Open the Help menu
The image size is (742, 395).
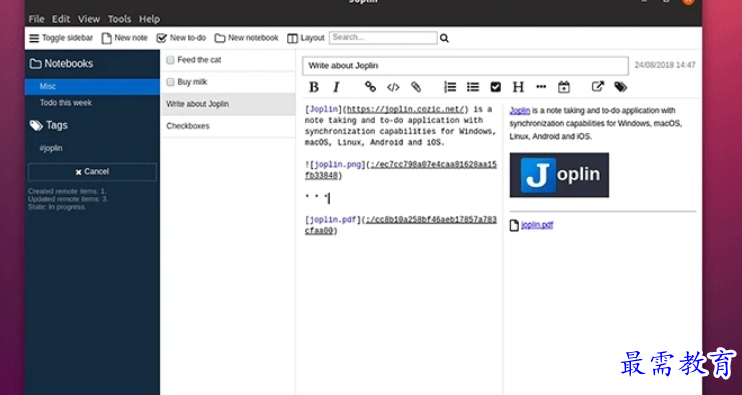coord(150,19)
